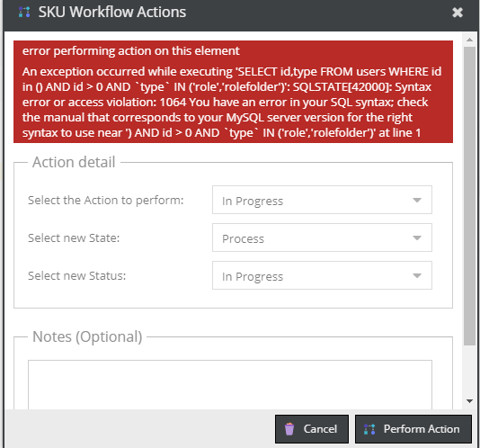Image resolution: width=480 pixels, height=448 pixels.
Task: Click inside the Notes text area
Action: click(x=230, y=385)
